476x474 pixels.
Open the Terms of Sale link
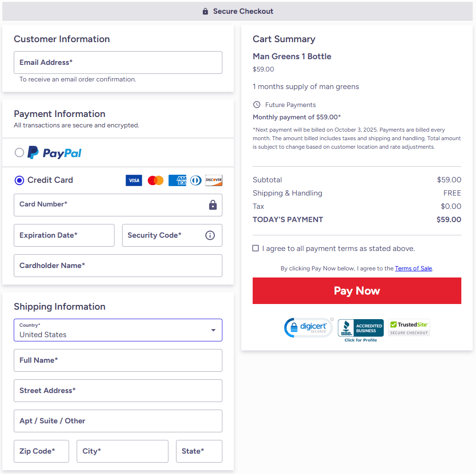coord(413,268)
